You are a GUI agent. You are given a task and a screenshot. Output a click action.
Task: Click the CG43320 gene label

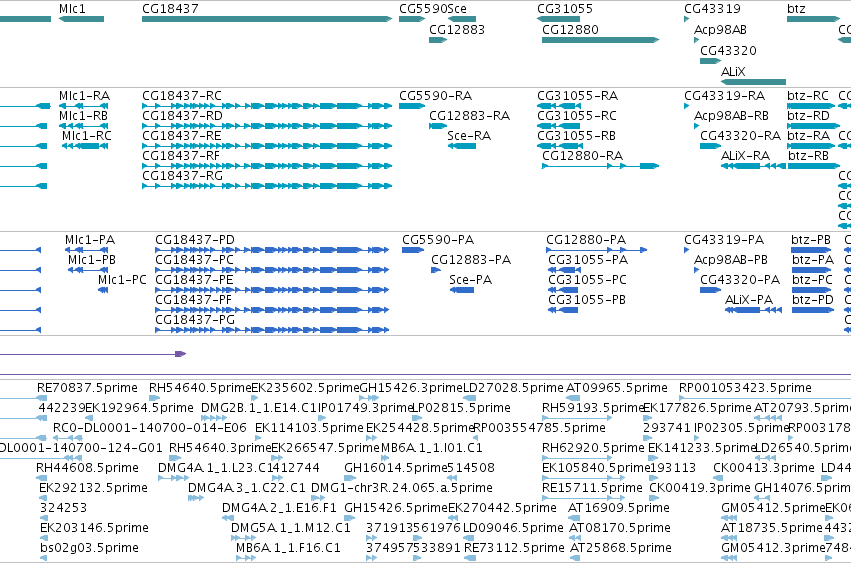point(728,50)
